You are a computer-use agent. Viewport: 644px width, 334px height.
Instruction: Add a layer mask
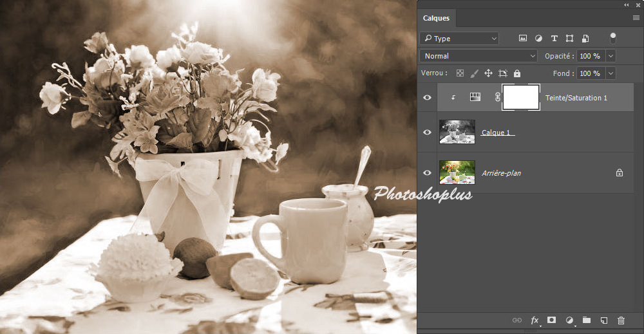552,320
